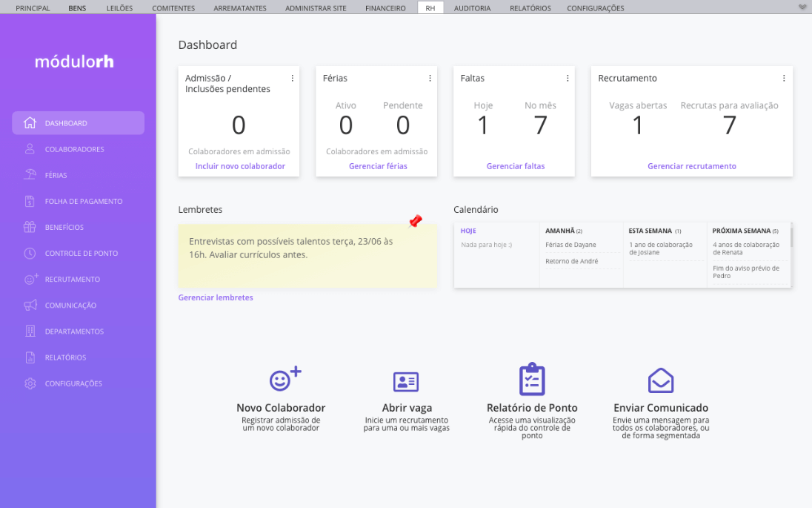Click the Controle de Ponto clock icon
The height and width of the screenshot is (508, 812).
tap(30, 254)
